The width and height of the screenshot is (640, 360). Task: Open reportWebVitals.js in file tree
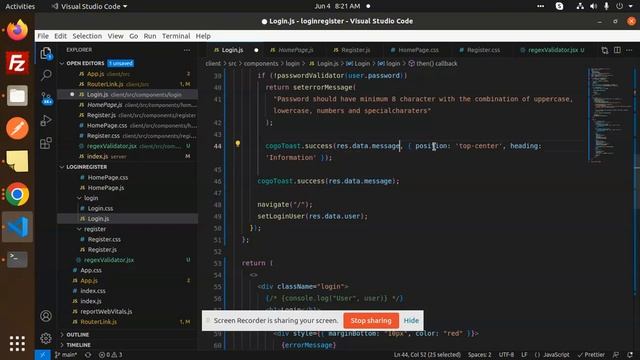[x=128, y=311]
